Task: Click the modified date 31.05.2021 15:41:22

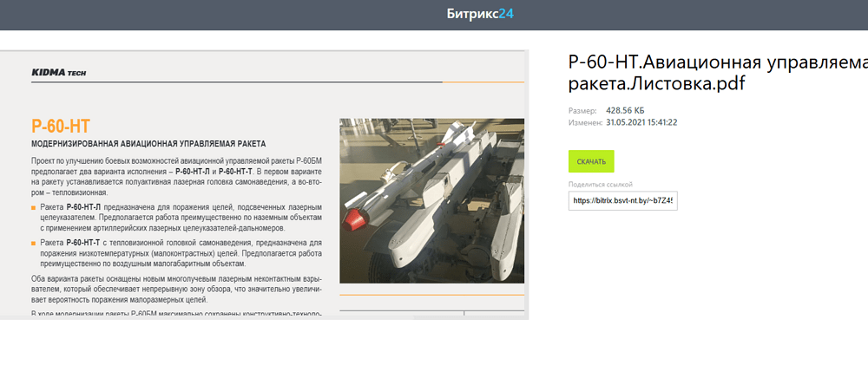Action: point(641,122)
